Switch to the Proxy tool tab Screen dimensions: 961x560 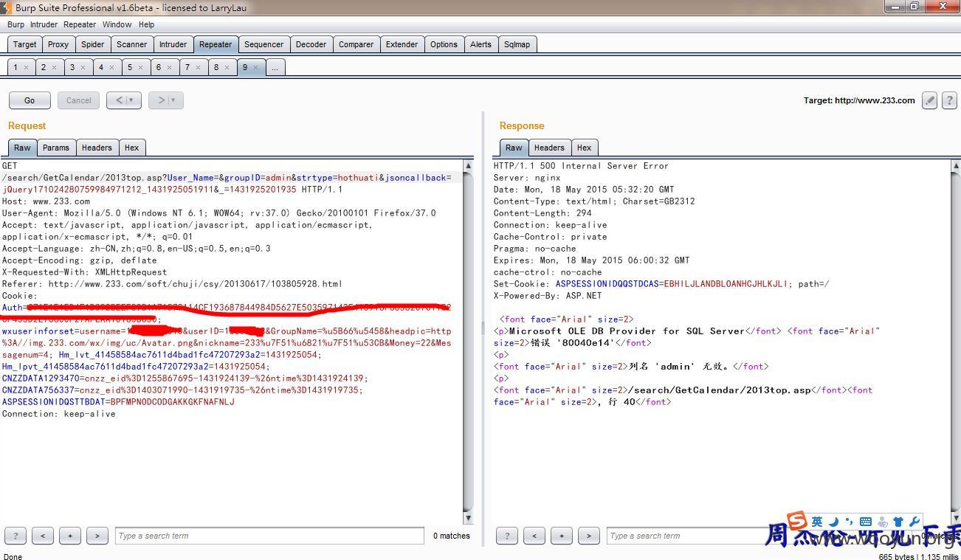[58, 44]
